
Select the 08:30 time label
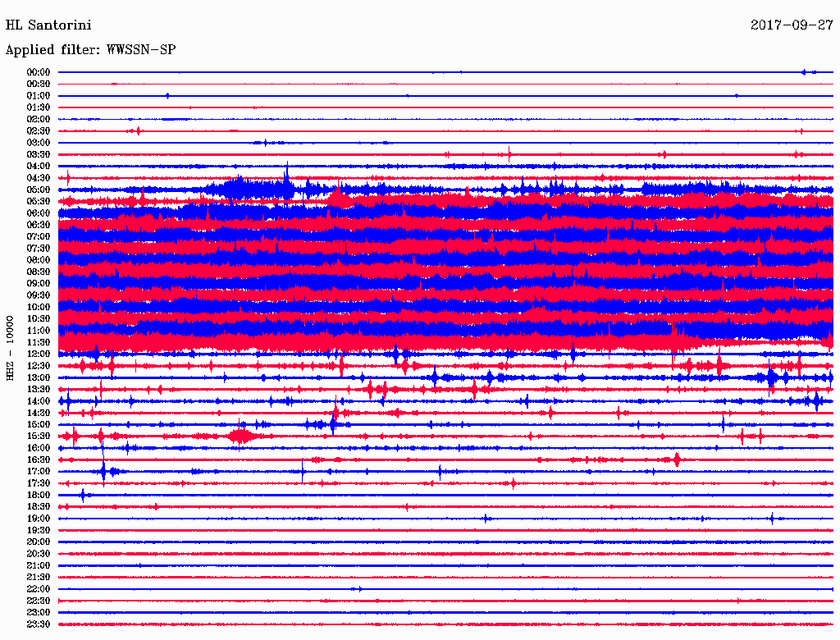pos(39,272)
